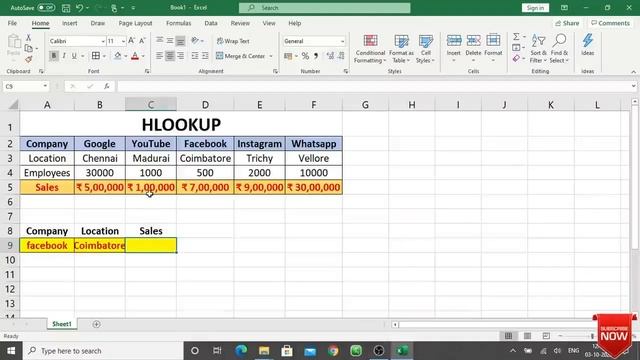Toggle Align Right alignment

coord(180,56)
